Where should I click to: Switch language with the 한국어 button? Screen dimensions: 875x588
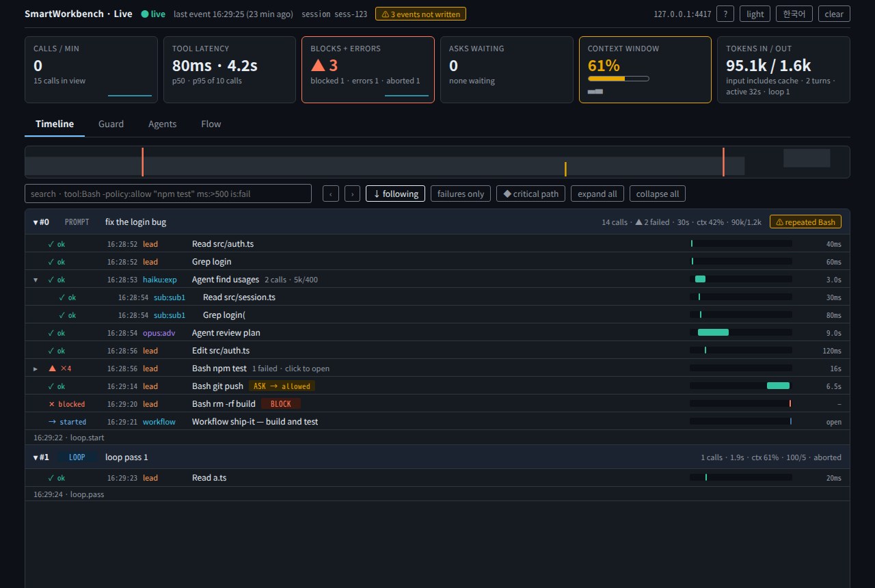794,14
